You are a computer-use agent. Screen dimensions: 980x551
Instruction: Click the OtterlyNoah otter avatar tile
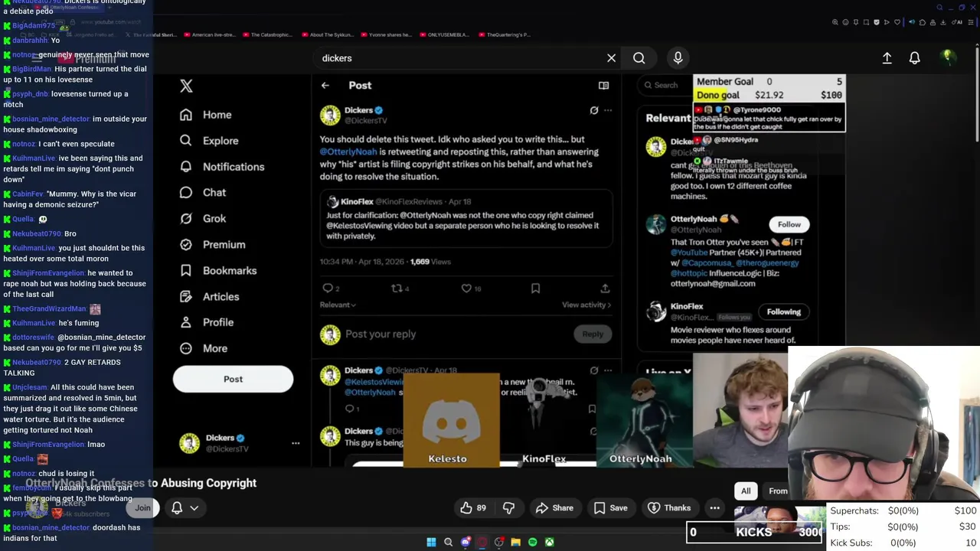645,420
